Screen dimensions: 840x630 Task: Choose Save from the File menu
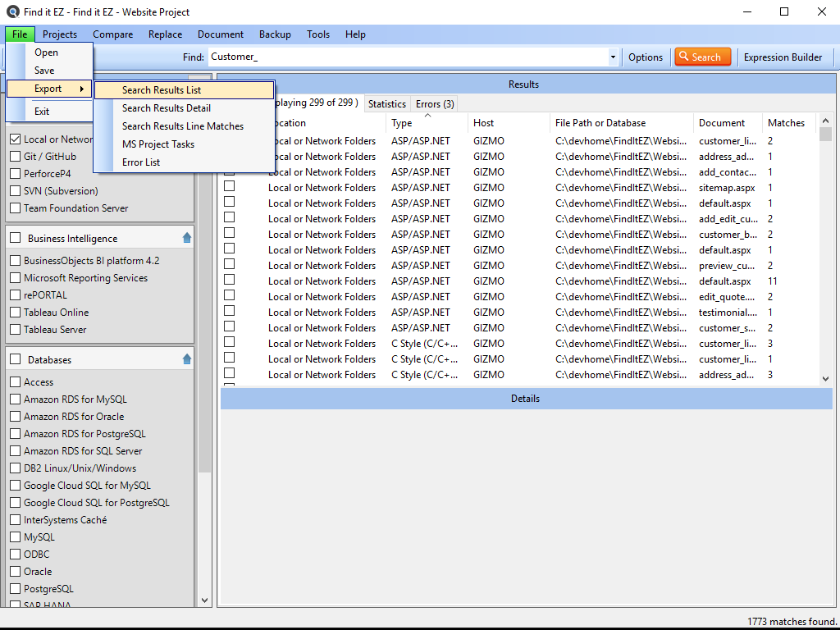tap(49, 71)
